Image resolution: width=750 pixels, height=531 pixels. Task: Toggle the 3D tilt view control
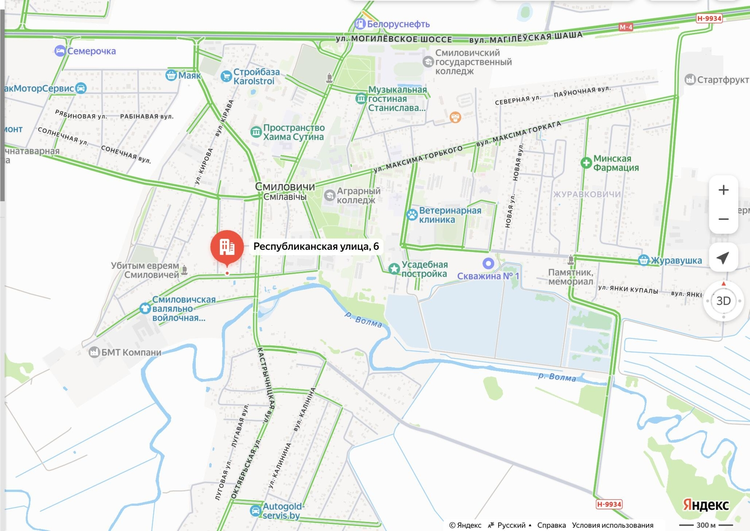click(723, 301)
